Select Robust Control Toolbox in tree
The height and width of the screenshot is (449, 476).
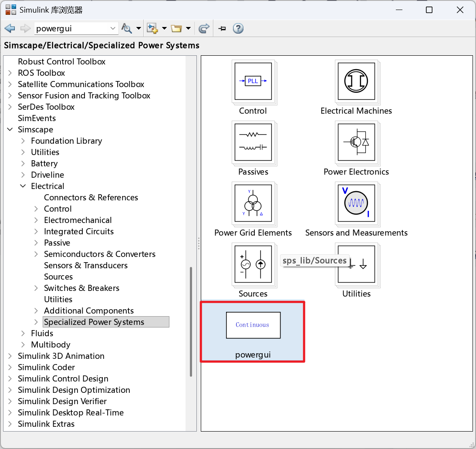tap(62, 62)
